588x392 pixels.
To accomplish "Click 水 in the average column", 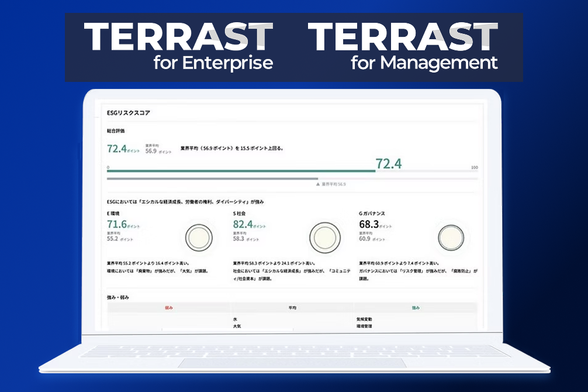I will click(235, 319).
